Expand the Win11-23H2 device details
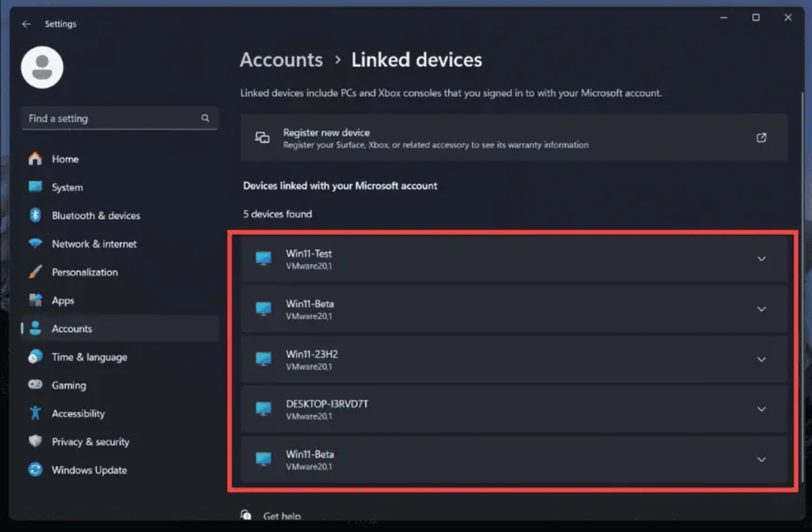The height and width of the screenshot is (532, 812). pyautogui.click(x=761, y=359)
